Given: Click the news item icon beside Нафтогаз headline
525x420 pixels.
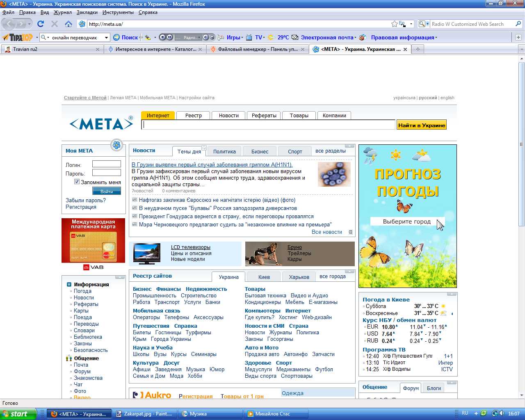Looking at the screenshot, I should click(x=135, y=200).
